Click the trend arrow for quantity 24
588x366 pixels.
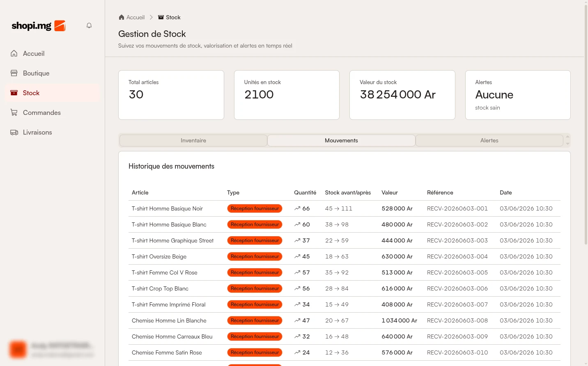297,352
